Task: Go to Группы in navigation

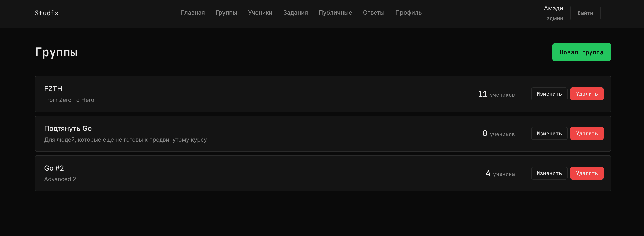Action: [x=226, y=13]
